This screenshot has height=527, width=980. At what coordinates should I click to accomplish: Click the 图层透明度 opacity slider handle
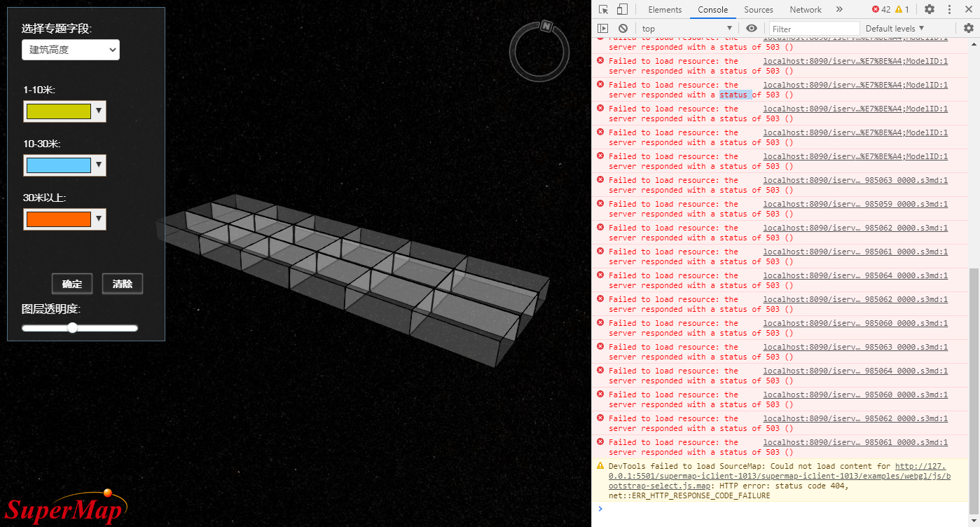72,327
